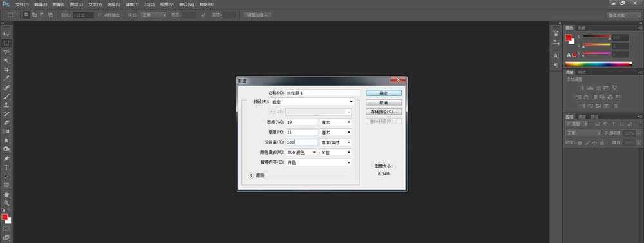Open the 背景内容 白色 dropdown

319,162
